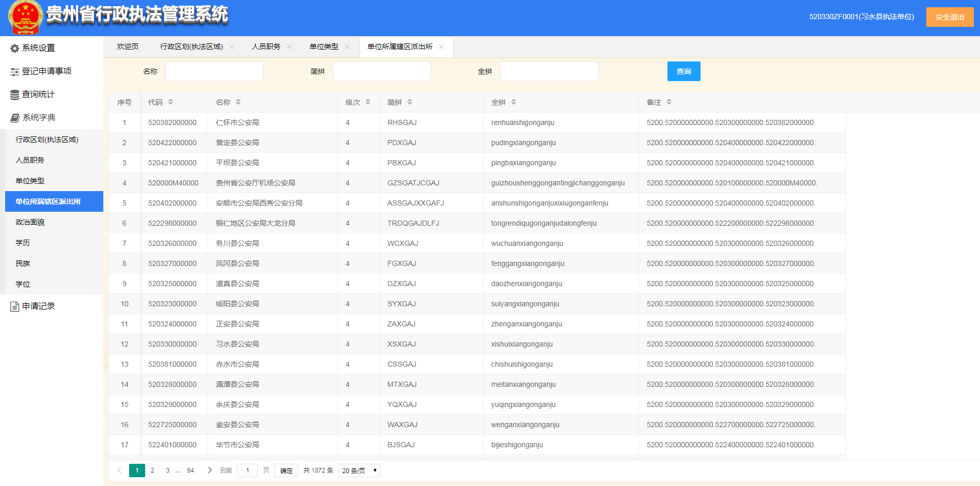Close the 单位所属辖区派出所 tab
980x486 pixels.
pos(442,47)
